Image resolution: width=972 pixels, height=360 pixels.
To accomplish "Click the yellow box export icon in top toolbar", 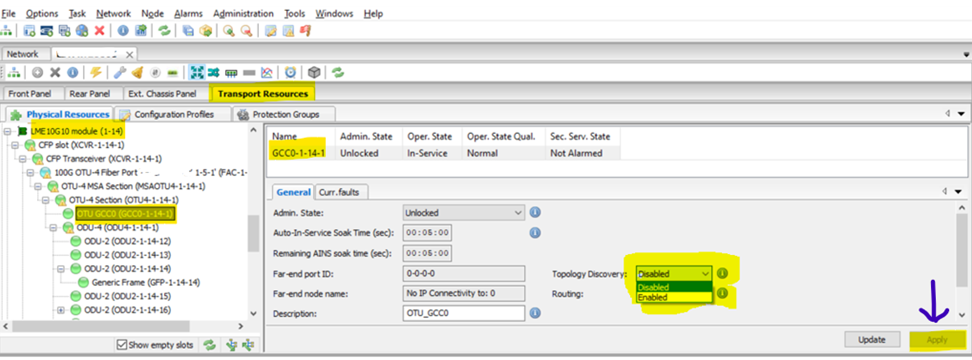I will [x=206, y=30].
